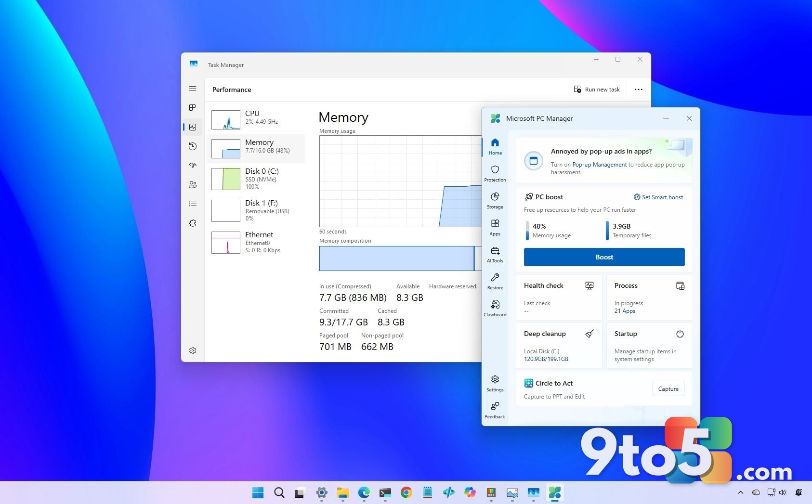Switch to PC Manager taskbar icon
This screenshot has height=504, width=812.
pos(555,492)
